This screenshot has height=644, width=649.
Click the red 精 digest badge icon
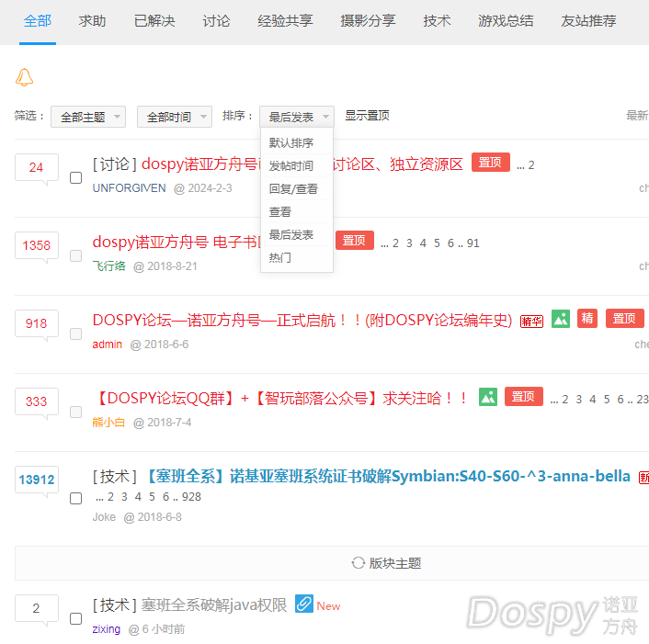pos(586,319)
